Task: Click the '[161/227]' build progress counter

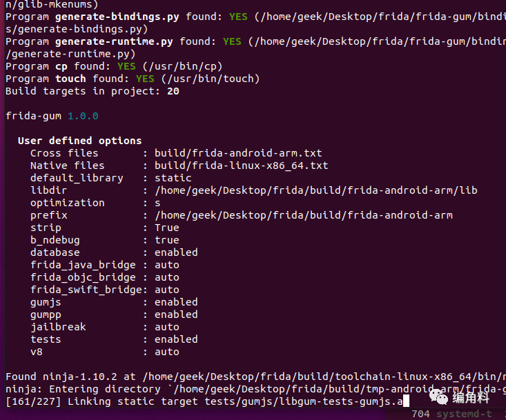Action: 33,401
